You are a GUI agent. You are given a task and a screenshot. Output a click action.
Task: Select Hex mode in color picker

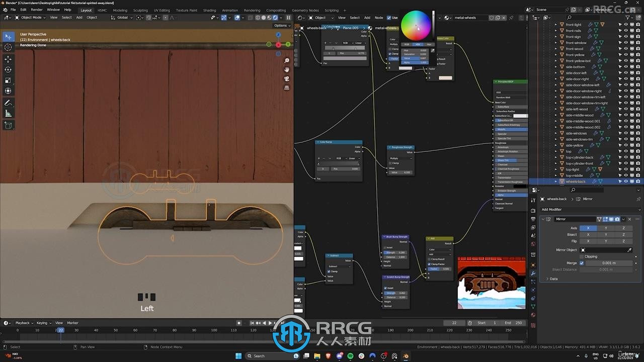click(429, 44)
